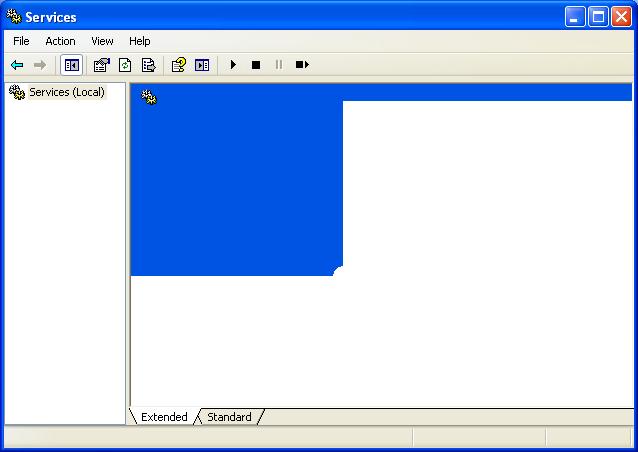Click the Forward arrow toolbar button
Screen dimensions: 638x452
[40, 65]
